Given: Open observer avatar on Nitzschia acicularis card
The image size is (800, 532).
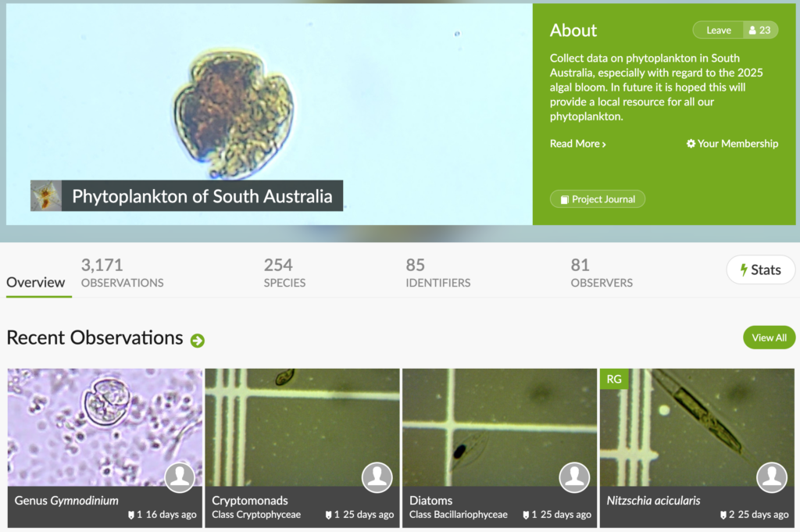Looking at the screenshot, I should point(772,477).
